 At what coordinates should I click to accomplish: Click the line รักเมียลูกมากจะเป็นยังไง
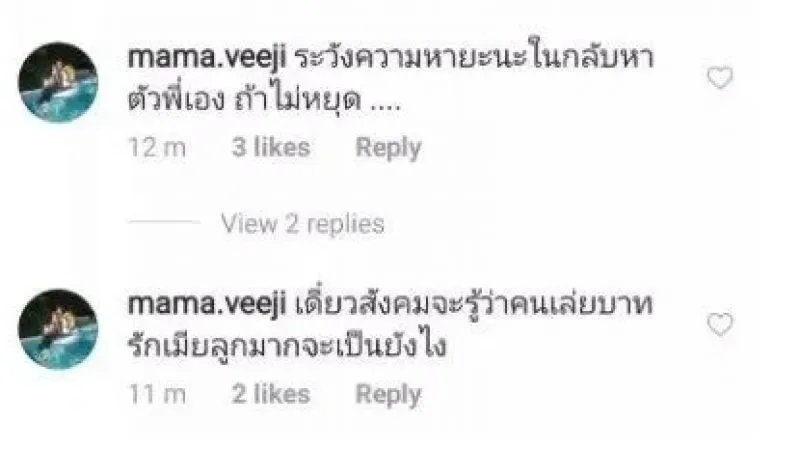click(287, 345)
